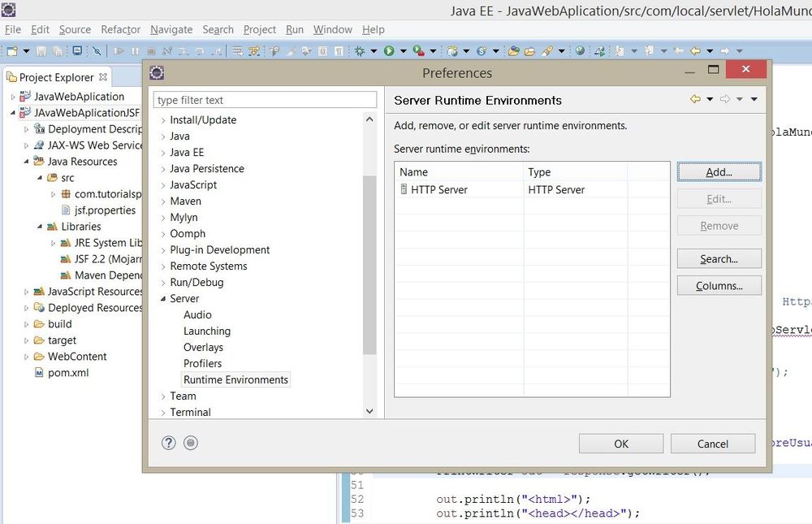Select the Launching tree item under Server
The height and width of the screenshot is (524, 812).
pyautogui.click(x=206, y=331)
